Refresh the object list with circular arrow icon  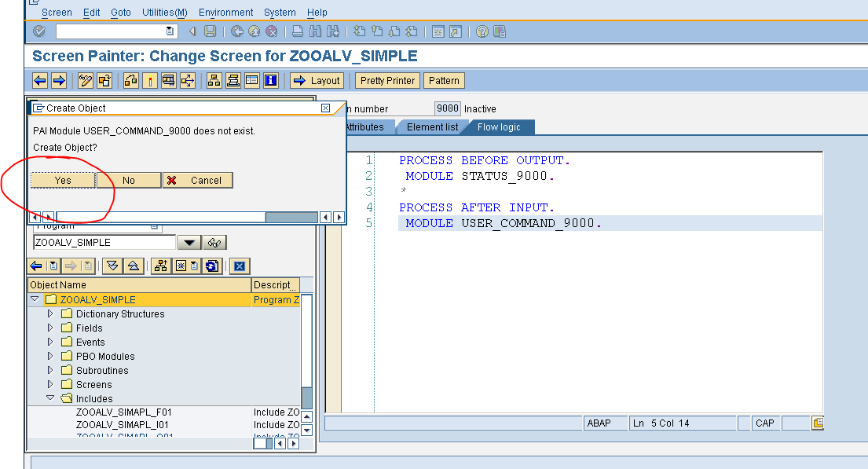(x=210, y=266)
